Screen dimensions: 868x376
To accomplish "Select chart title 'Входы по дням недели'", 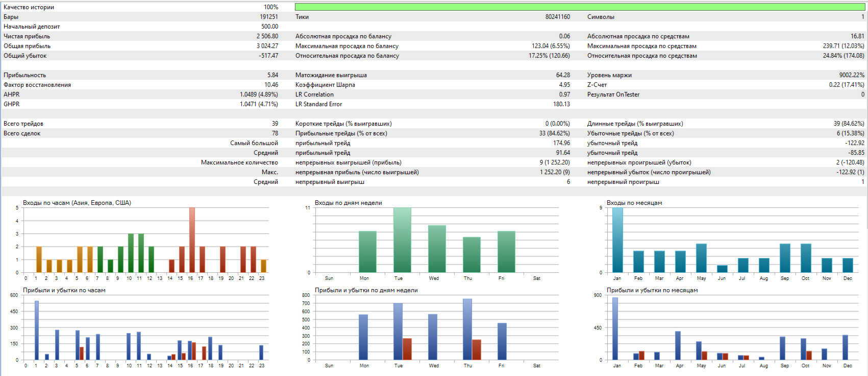I will (349, 203).
